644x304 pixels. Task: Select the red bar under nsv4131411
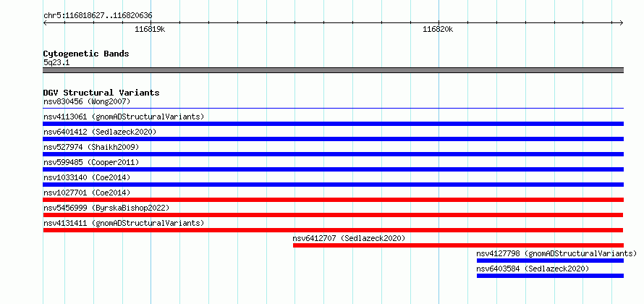[x=333, y=230]
